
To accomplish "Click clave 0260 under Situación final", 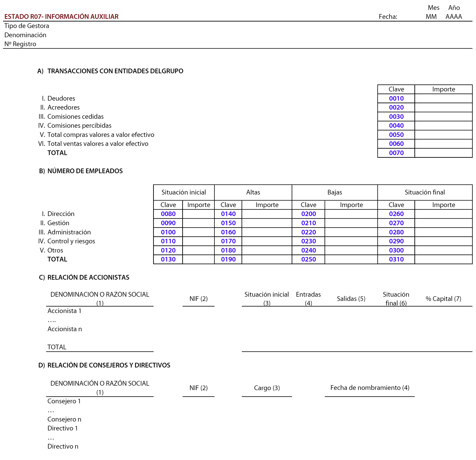I will tap(396, 214).
